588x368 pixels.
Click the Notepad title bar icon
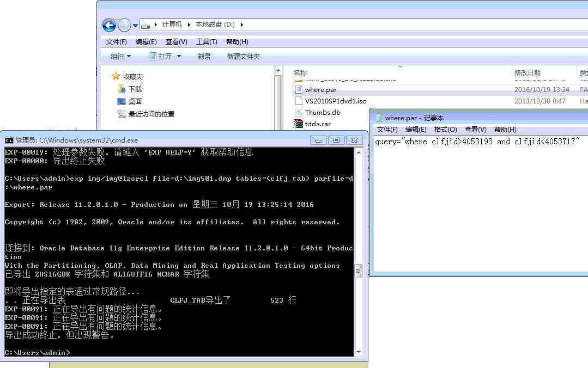pos(379,118)
